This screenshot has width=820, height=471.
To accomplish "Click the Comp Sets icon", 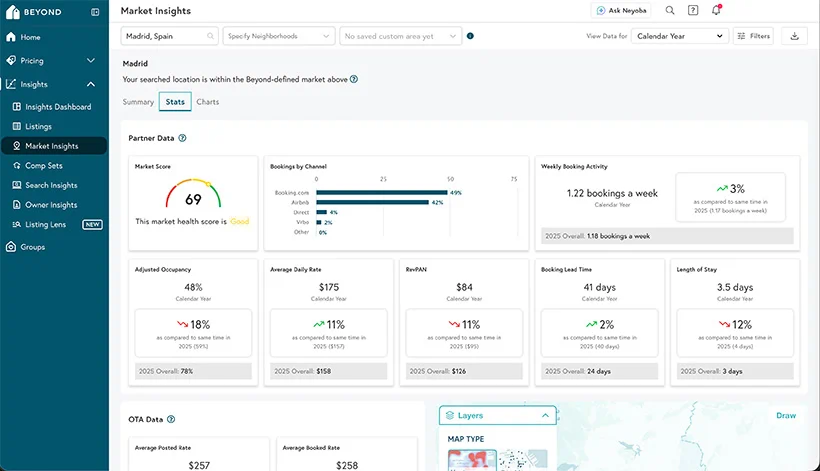I will point(17,166).
